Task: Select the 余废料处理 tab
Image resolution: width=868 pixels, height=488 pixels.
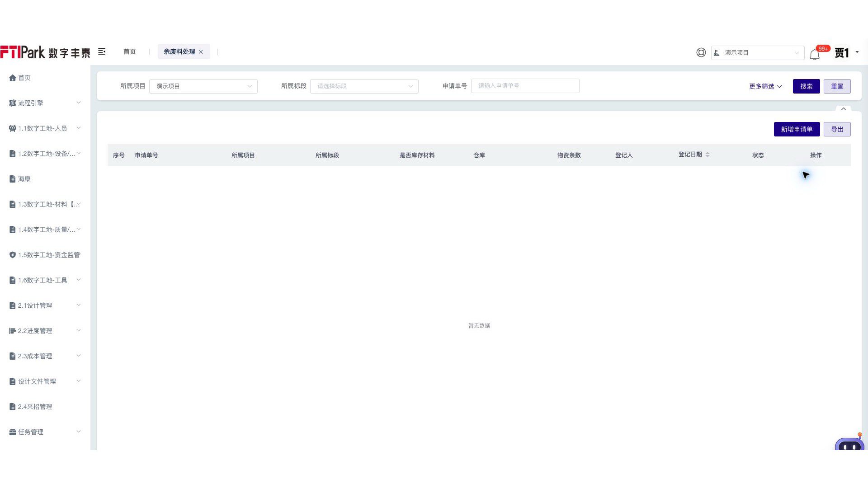Action: coord(179,52)
